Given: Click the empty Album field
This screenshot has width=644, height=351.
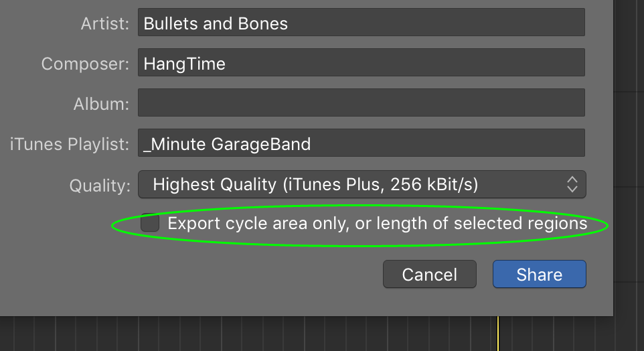Looking at the screenshot, I should (x=361, y=103).
